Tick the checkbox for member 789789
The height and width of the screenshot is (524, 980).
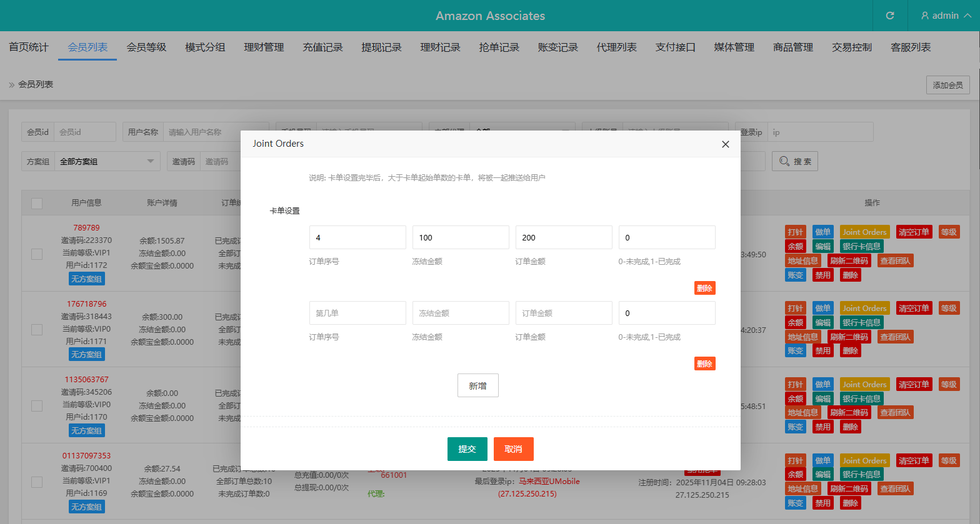pyautogui.click(x=37, y=254)
